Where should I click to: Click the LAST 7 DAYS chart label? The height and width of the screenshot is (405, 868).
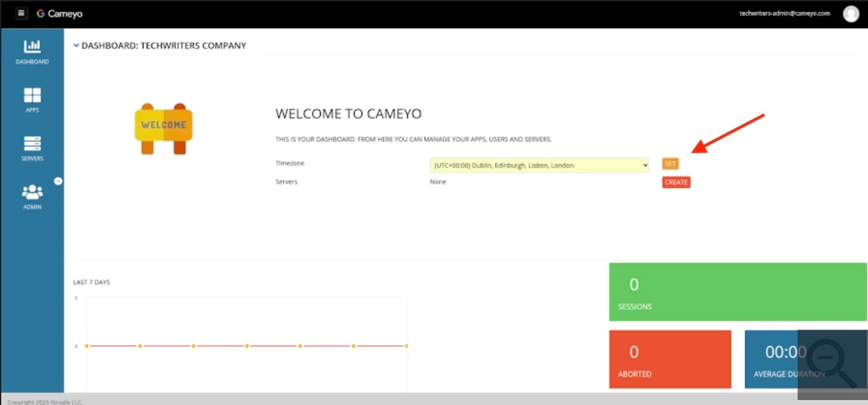click(91, 282)
